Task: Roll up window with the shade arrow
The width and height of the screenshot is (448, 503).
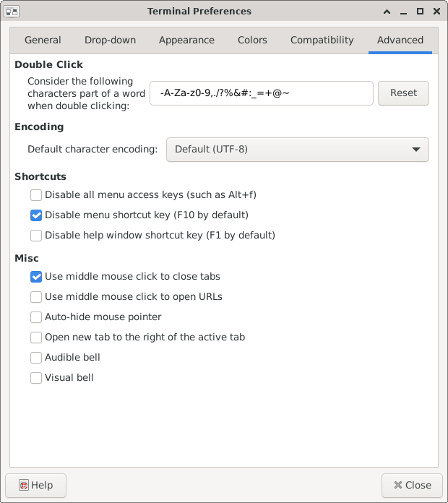Action: click(387, 12)
